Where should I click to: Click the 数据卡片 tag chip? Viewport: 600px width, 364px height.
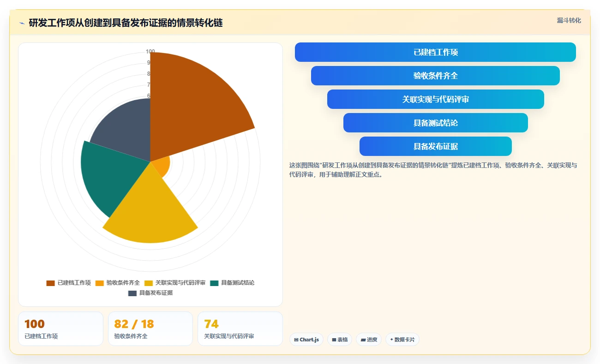point(402,340)
